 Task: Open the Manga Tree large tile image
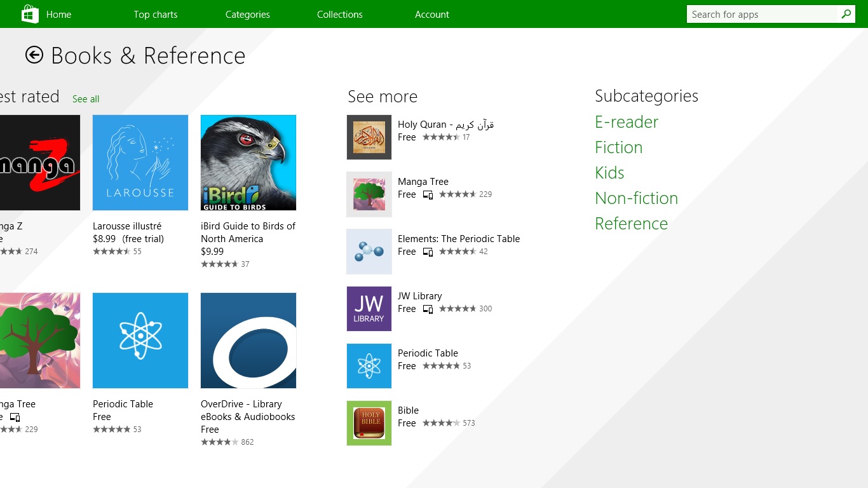click(40, 341)
